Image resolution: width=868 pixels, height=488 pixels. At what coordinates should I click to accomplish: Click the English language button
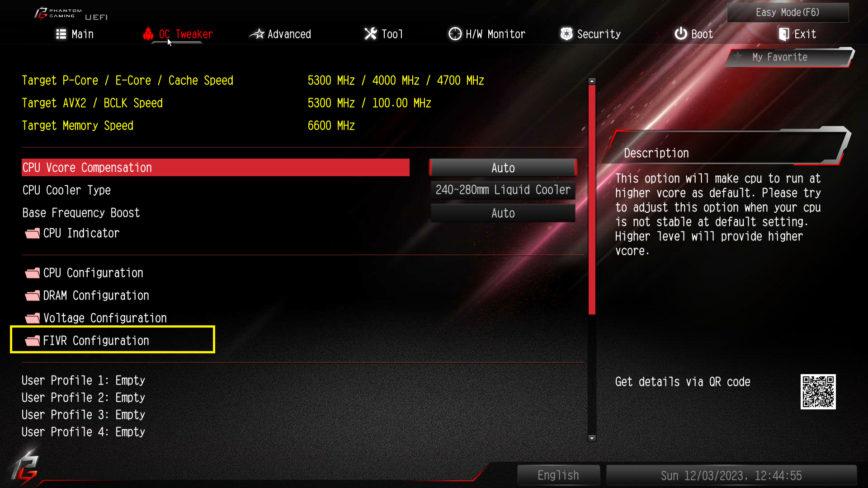558,475
